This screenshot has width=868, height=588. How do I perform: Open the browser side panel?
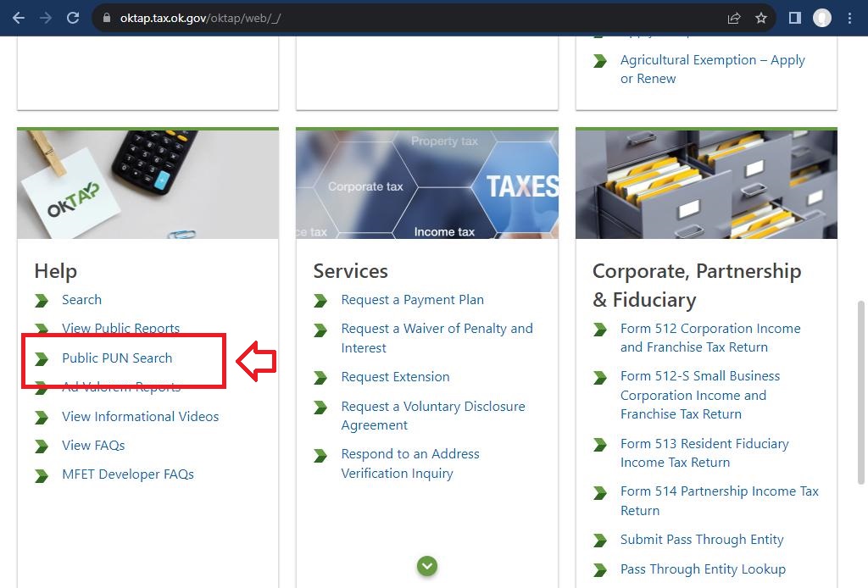(x=795, y=19)
